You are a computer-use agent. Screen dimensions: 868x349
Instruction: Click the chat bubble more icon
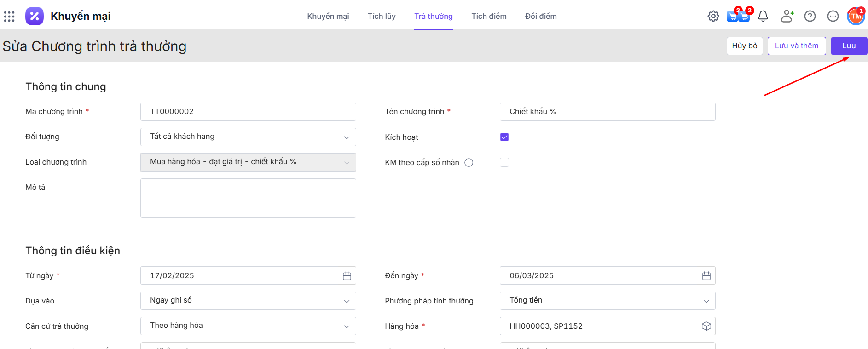[833, 17]
